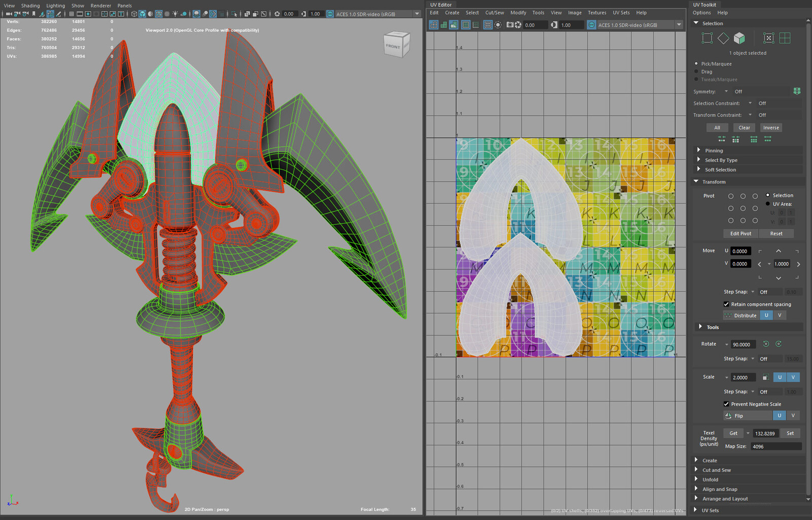Viewport: 812px width, 520px height.
Task: Uncheck Retain component spacing
Action: coord(727,304)
